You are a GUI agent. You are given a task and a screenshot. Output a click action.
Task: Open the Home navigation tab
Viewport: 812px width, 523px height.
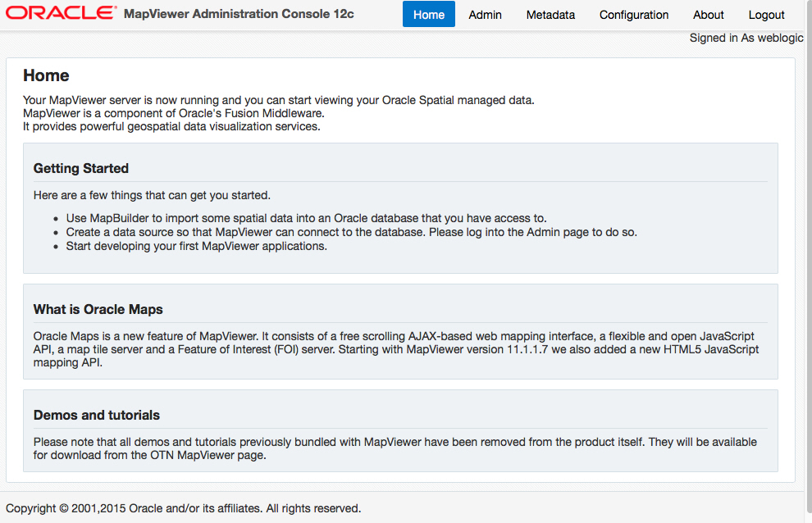(x=428, y=15)
